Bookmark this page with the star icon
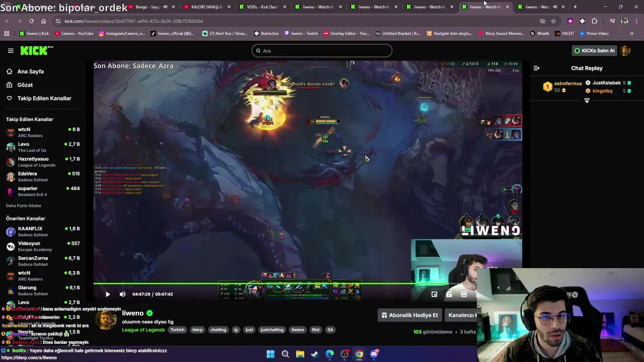Viewport: 644px width, 362px height. pos(553,21)
